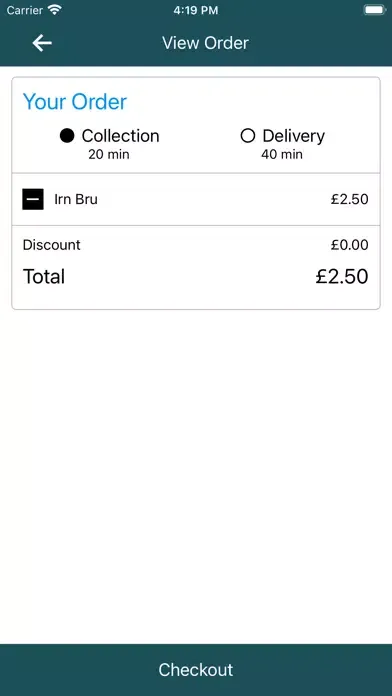Select the Delivery radio button

pyautogui.click(x=248, y=136)
